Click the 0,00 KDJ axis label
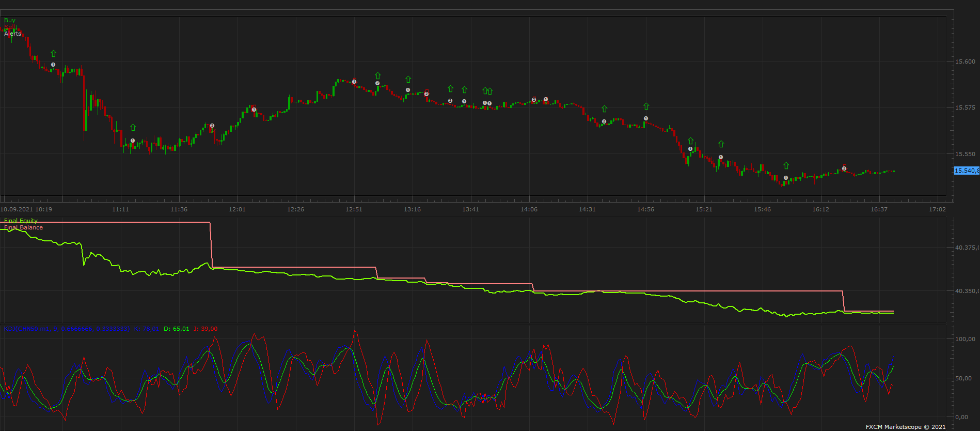Viewport: 980px width, 431px height. coord(961,417)
